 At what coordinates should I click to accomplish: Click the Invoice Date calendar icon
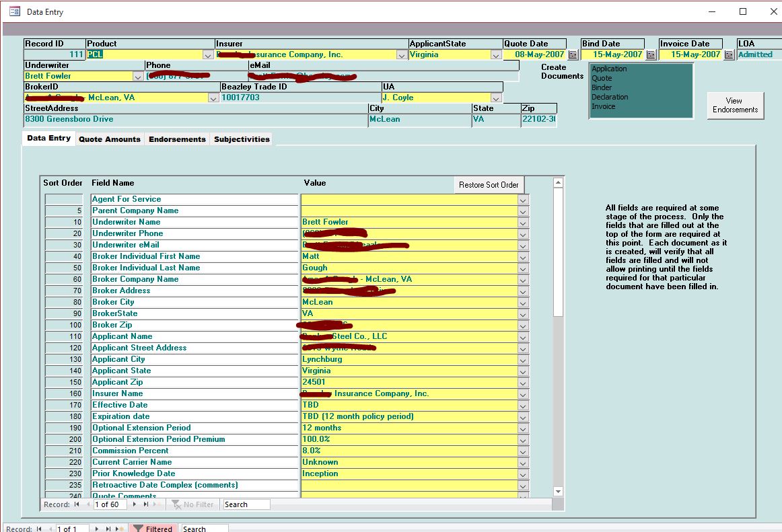(729, 55)
